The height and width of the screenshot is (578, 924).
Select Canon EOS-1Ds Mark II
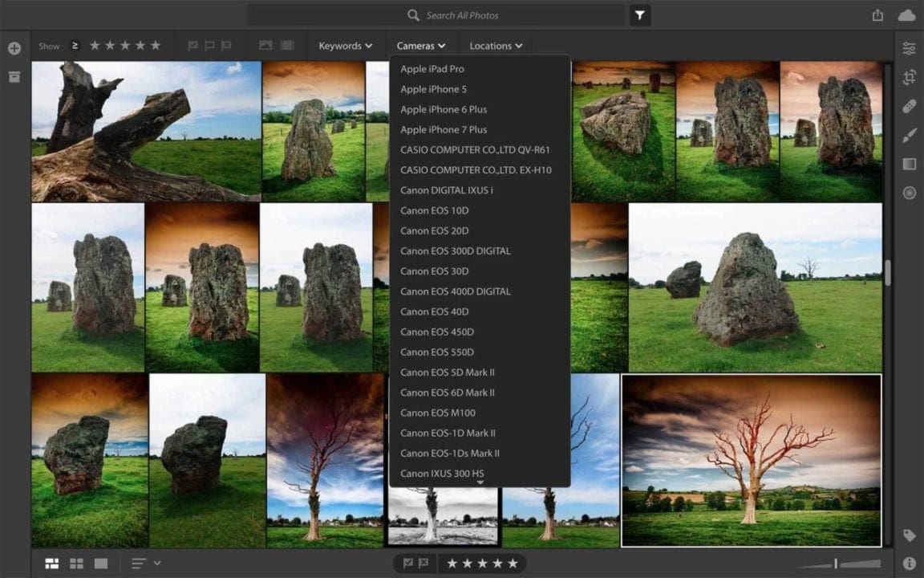(450, 454)
